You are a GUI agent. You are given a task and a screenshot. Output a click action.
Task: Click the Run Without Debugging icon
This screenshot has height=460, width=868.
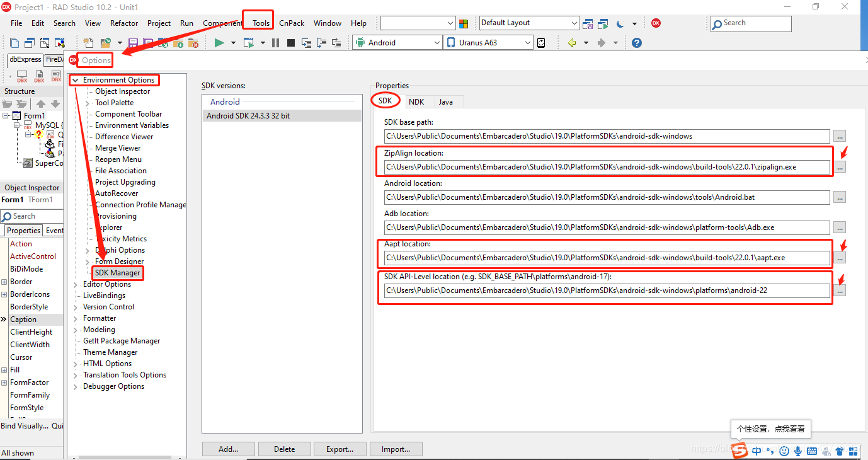(x=248, y=43)
